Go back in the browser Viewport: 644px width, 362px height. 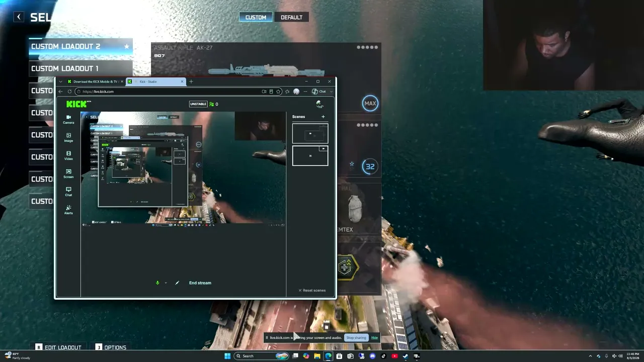(61, 92)
